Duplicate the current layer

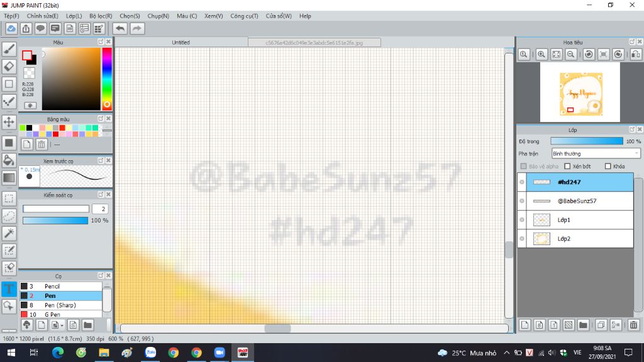tap(601, 325)
